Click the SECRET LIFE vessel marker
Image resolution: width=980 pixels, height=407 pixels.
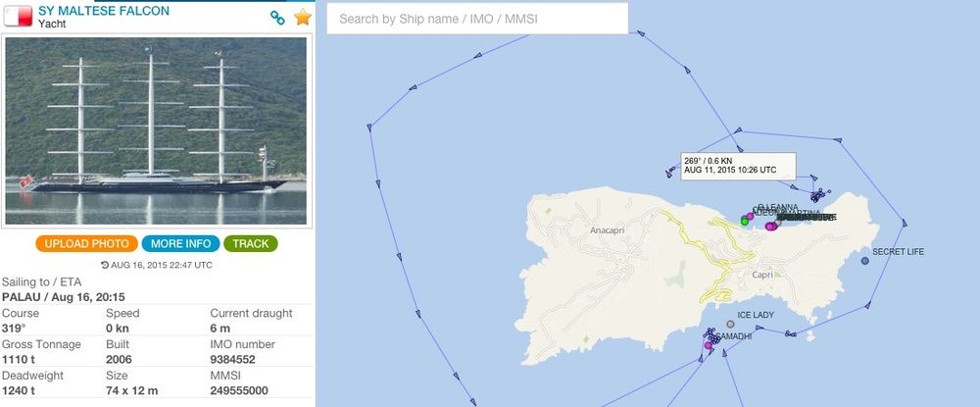864,261
